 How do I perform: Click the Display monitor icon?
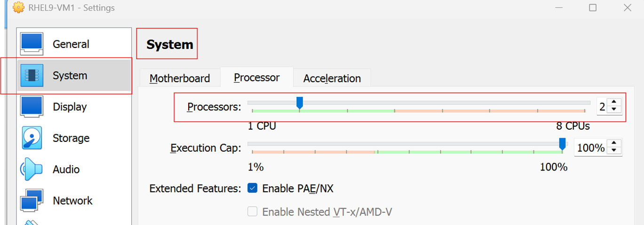click(32, 107)
